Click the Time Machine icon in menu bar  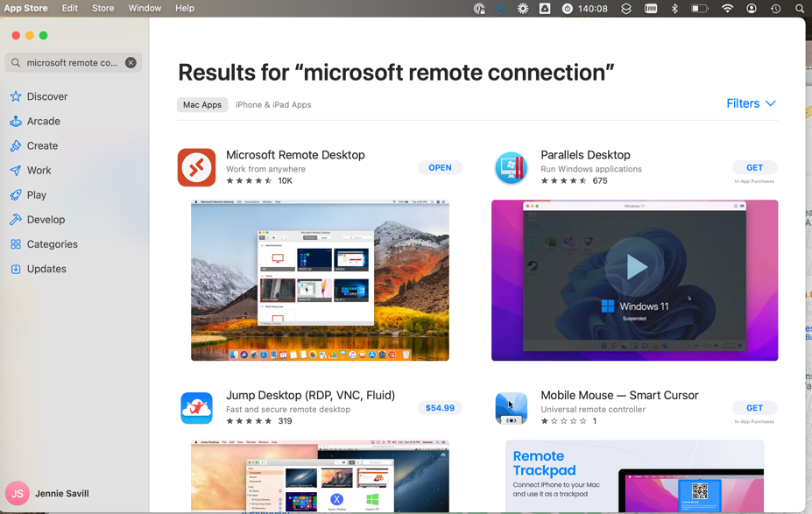pos(775,8)
